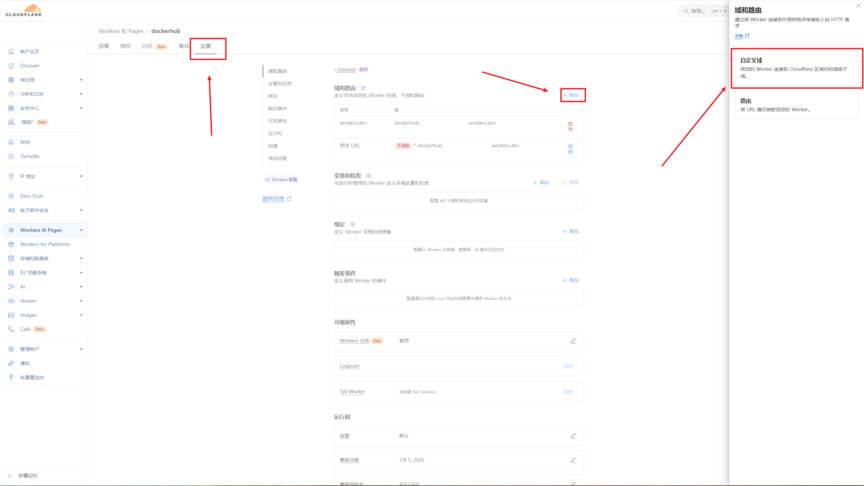864x486 pixels.
Task: Open the Tail Worker row link
Action: [352, 392]
